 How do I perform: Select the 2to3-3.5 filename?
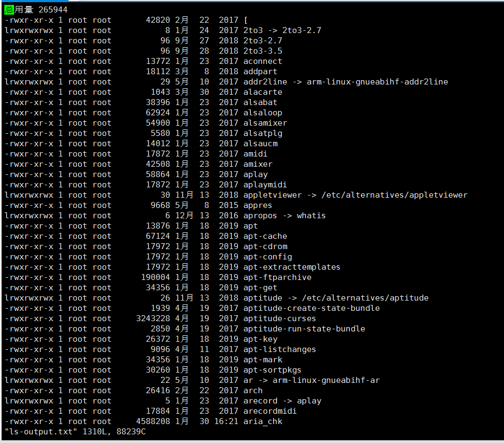click(263, 51)
